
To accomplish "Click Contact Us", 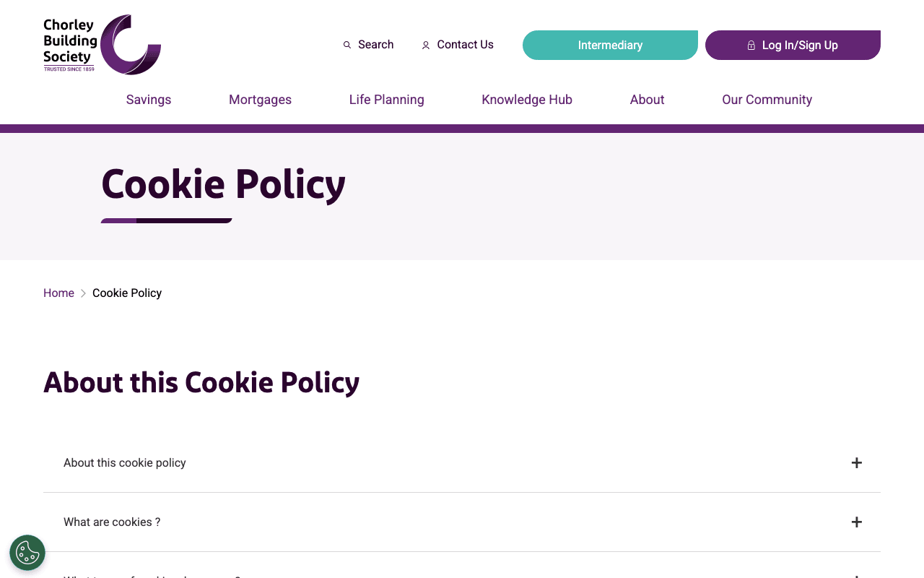I will coord(465,45).
